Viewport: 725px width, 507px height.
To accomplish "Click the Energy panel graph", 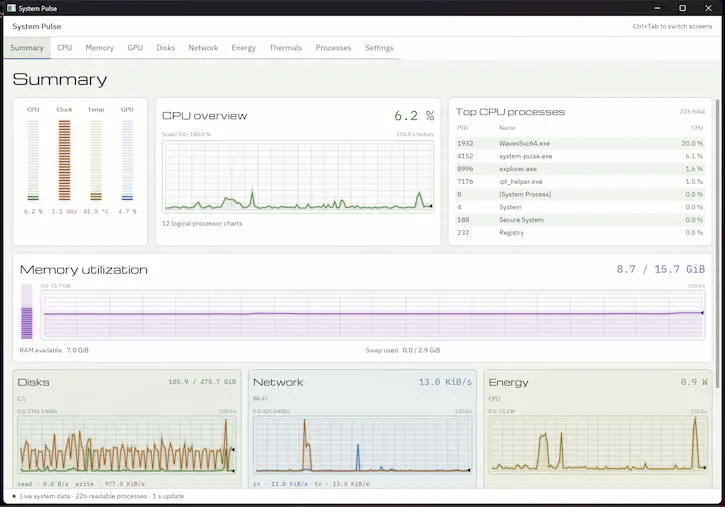I will pos(598,444).
